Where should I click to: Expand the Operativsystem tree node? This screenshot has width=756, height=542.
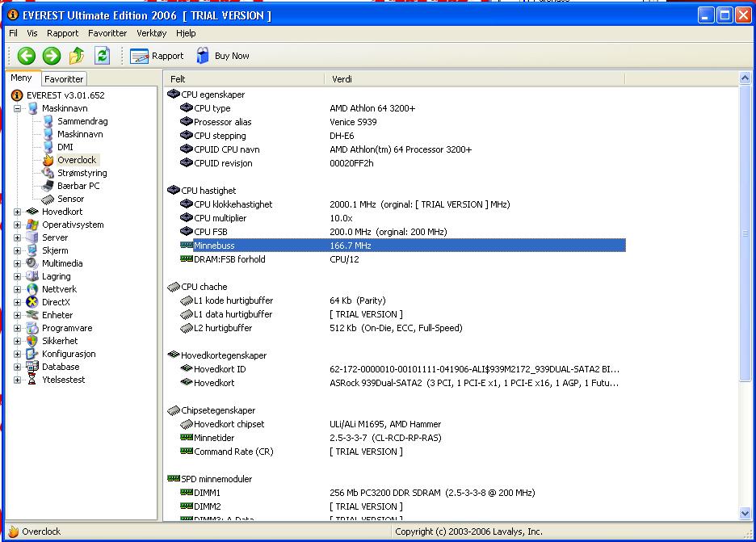[x=17, y=225]
